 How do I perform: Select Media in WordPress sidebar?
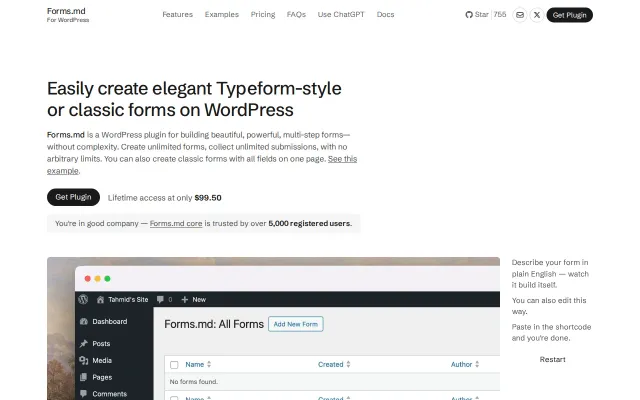point(102,360)
